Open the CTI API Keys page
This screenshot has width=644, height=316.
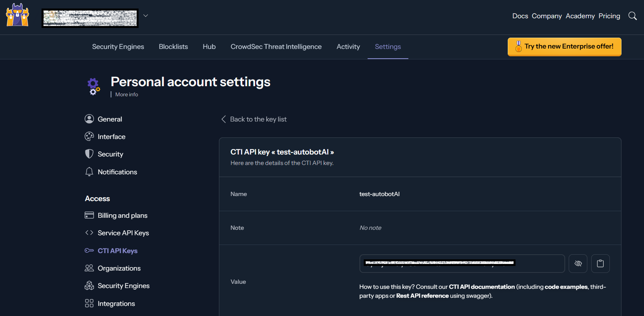click(118, 251)
